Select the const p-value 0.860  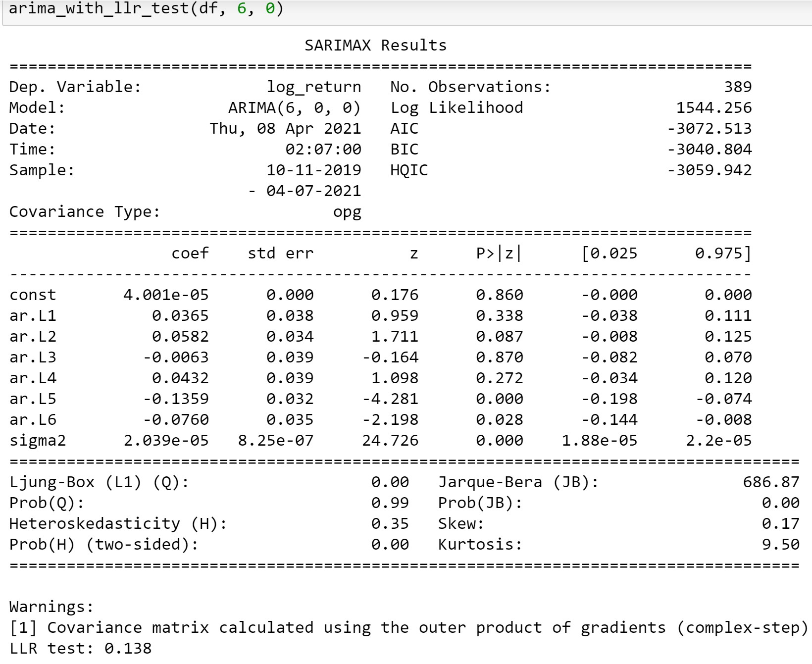click(500, 295)
